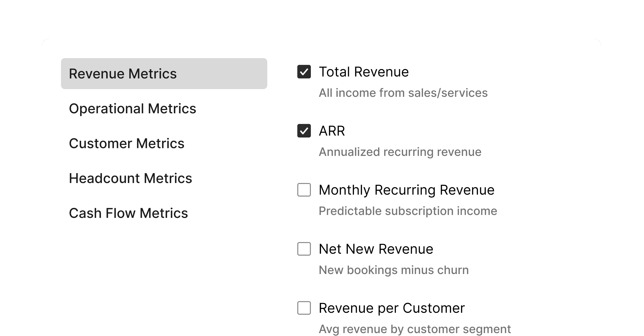Click the ARR label text
The width and height of the screenshot is (644, 336).
pyautogui.click(x=332, y=131)
